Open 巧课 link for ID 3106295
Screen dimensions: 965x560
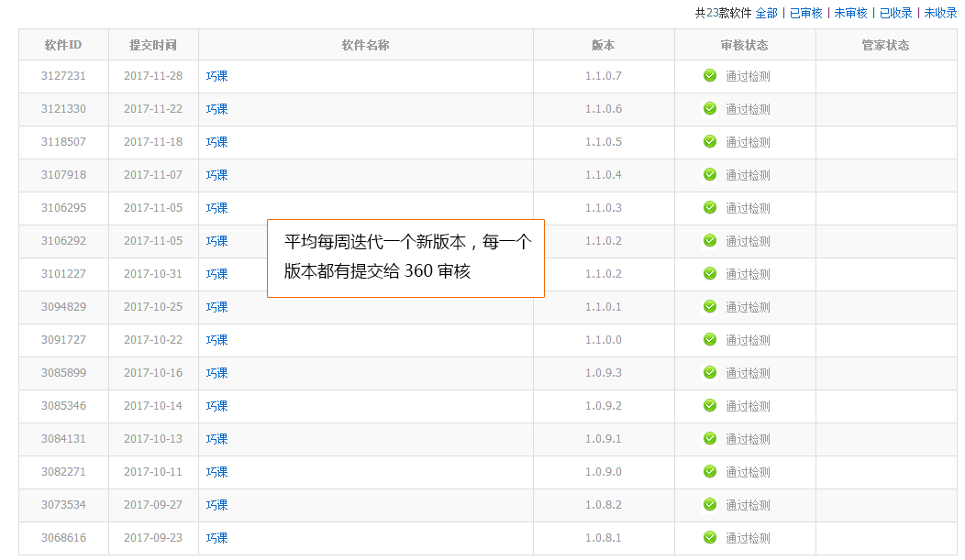click(216, 208)
